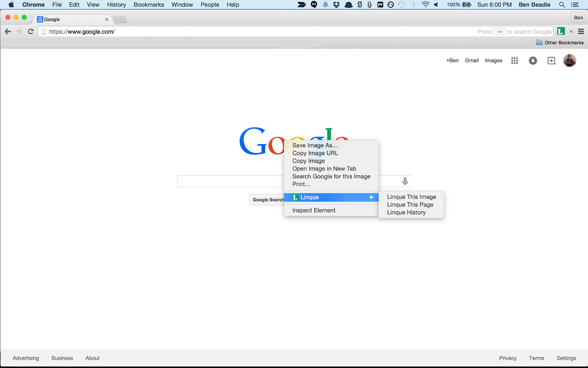588x368 pixels.
Task: Open the View menu
Action: (x=93, y=5)
